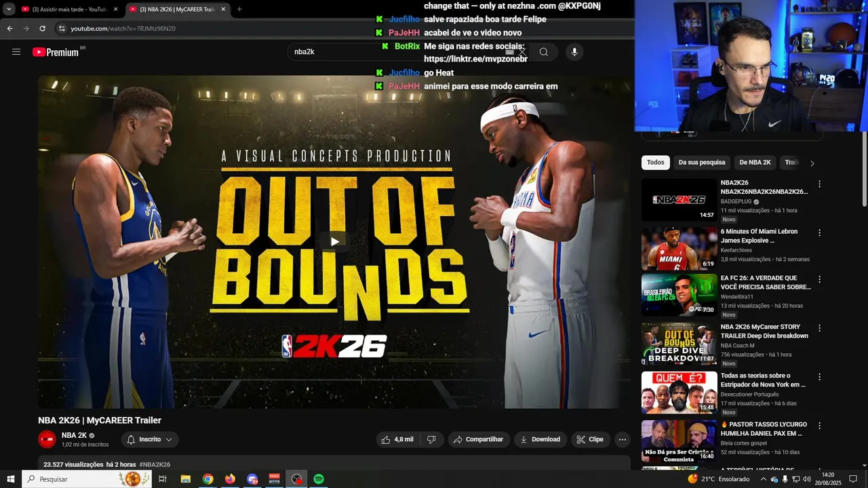This screenshot has height=488, width=868.
Task: Reload the page with the refresh icon
Action: (42, 28)
